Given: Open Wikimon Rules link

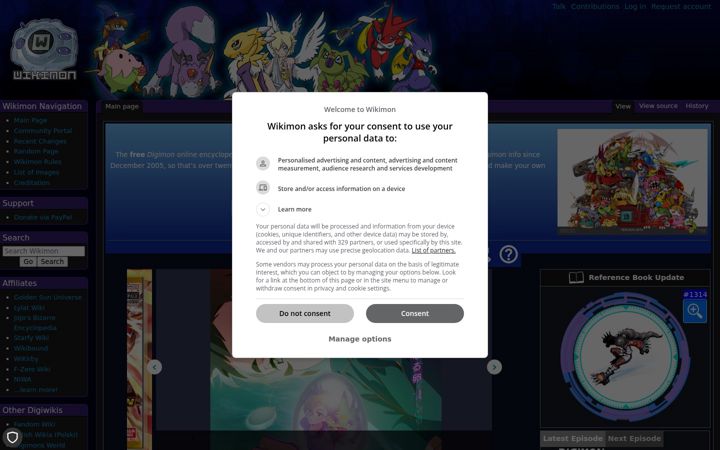Looking at the screenshot, I should (x=37, y=162).
